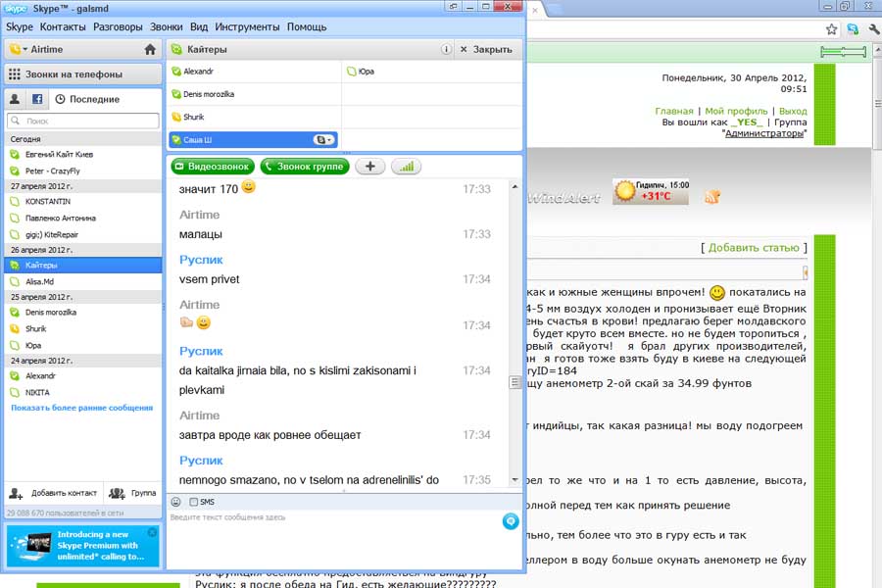This screenshot has width=882, height=588.
Task: Select participant Alexandr in group header
Action: pos(254,72)
